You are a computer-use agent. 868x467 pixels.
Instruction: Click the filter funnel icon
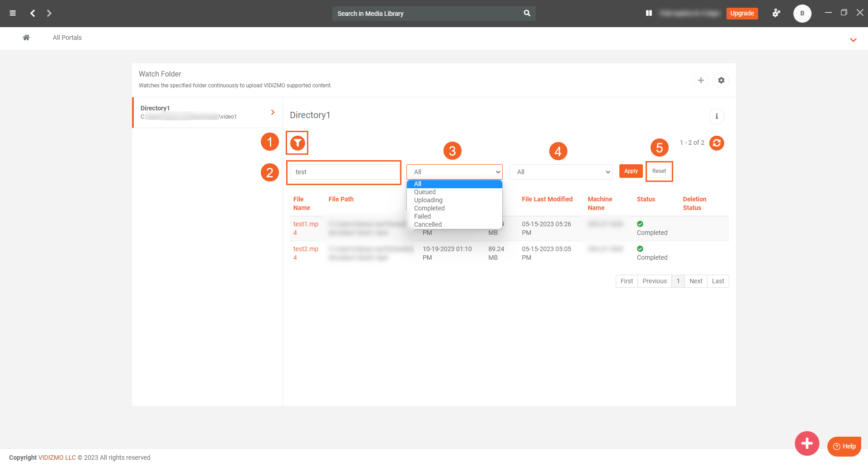click(297, 143)
